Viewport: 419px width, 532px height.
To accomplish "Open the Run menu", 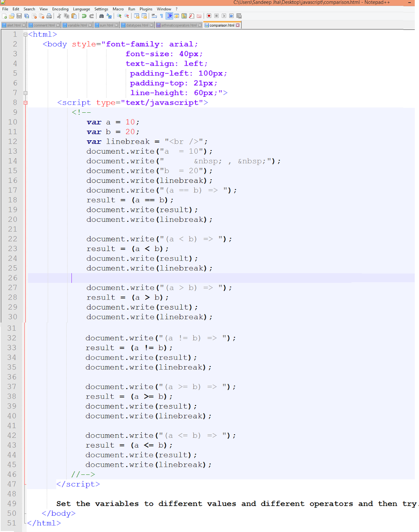I will [x=132, y=9].
